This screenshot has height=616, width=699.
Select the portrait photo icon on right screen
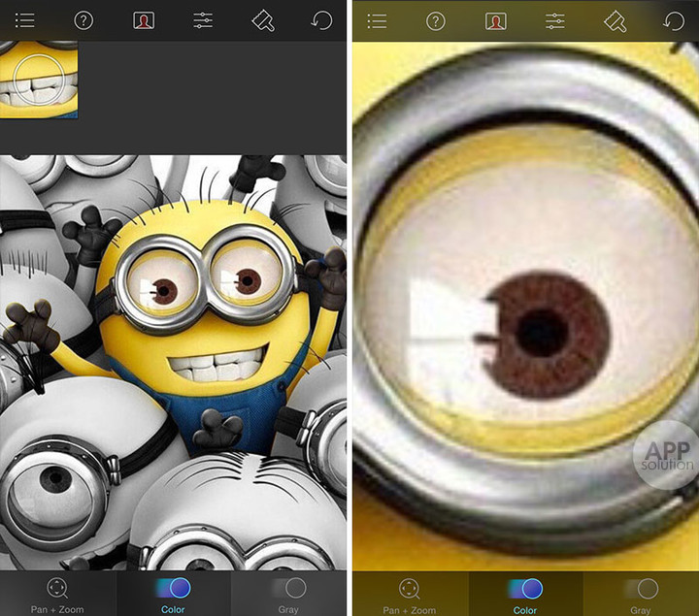[496, 20]
